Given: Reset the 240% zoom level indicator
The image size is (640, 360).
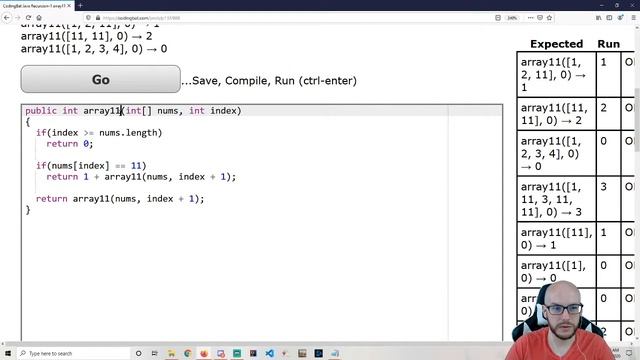Looking at the screenshot, I should pyautogui.click(x=512, y=18).
